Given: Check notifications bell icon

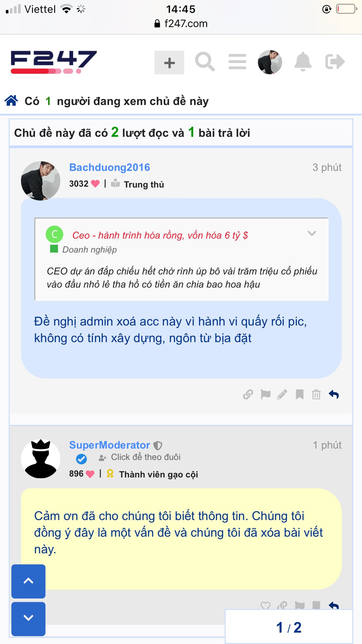Looking at the screenshot, I should coord(303,62).
